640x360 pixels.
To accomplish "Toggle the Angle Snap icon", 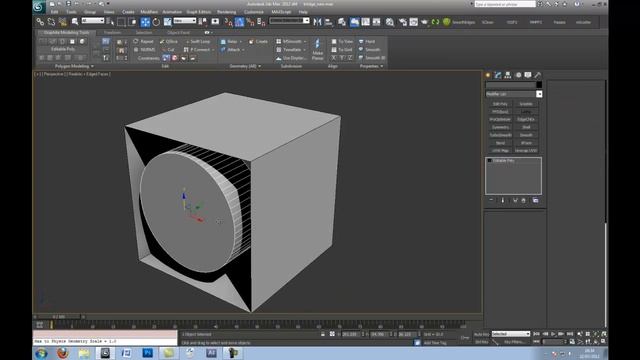I will pos(240,22).
